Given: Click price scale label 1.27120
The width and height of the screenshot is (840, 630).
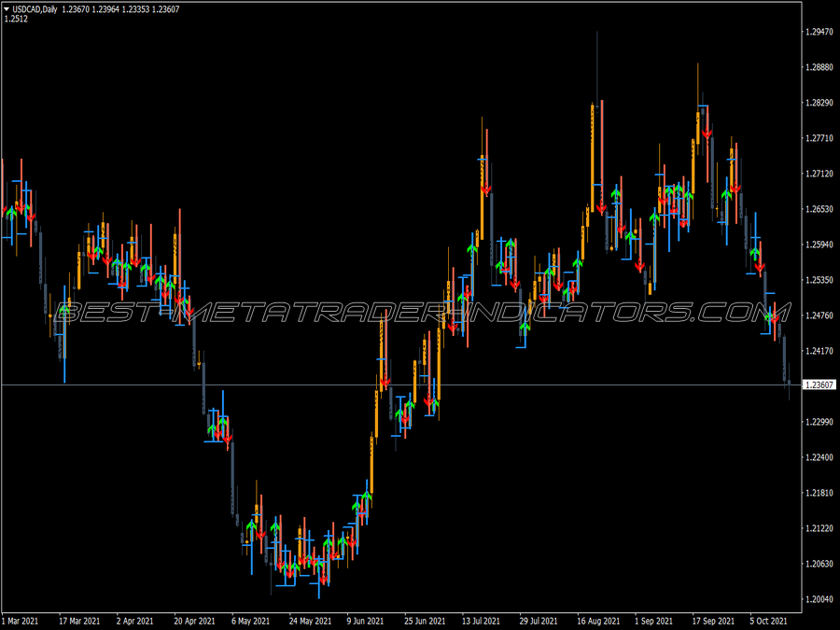Looking at the screenshot, I should click(819, 174).
